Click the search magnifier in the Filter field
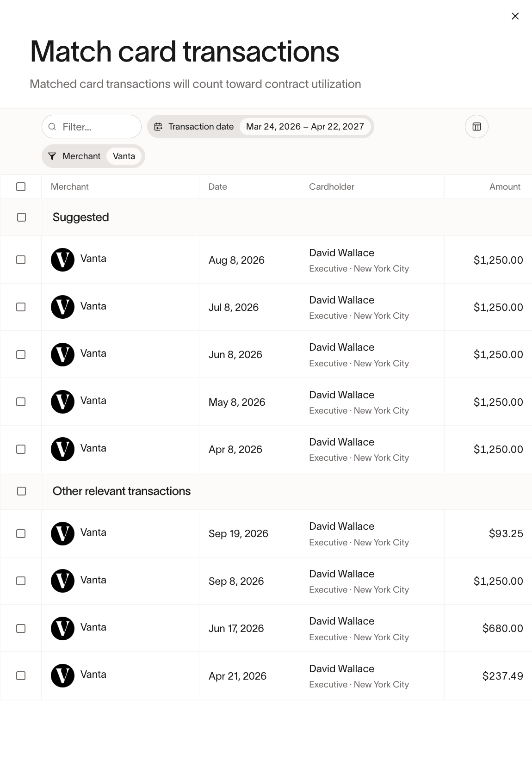532x780 pixels. pyautogui.click(x=52, y=127)
